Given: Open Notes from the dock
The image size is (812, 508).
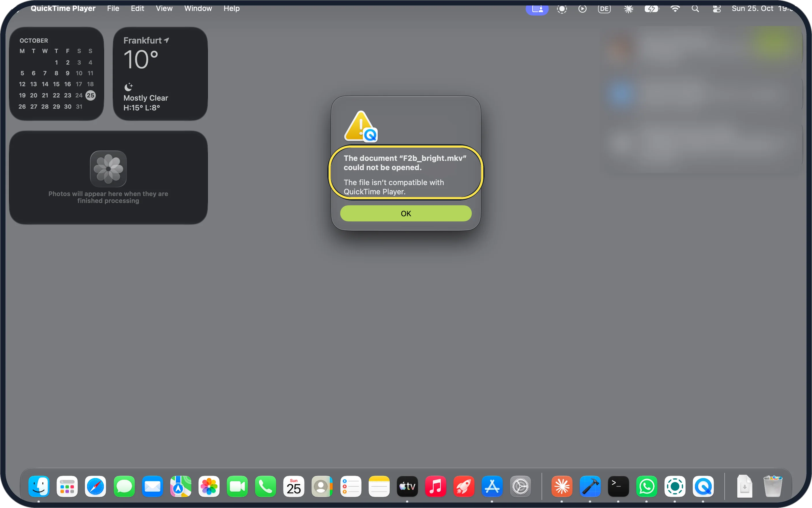Looking at the screenshot, I should (x=379, y=486).
